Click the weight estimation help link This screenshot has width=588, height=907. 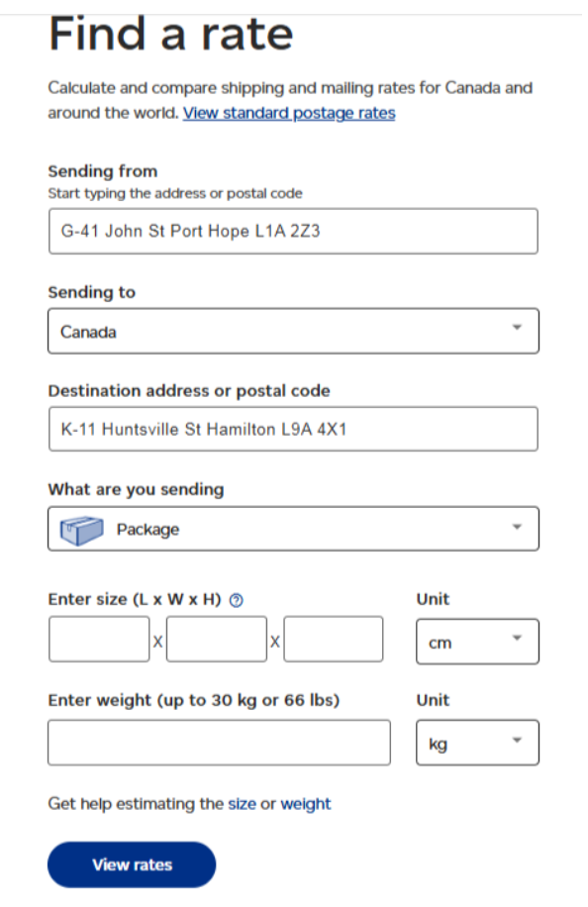click(306, 803)
